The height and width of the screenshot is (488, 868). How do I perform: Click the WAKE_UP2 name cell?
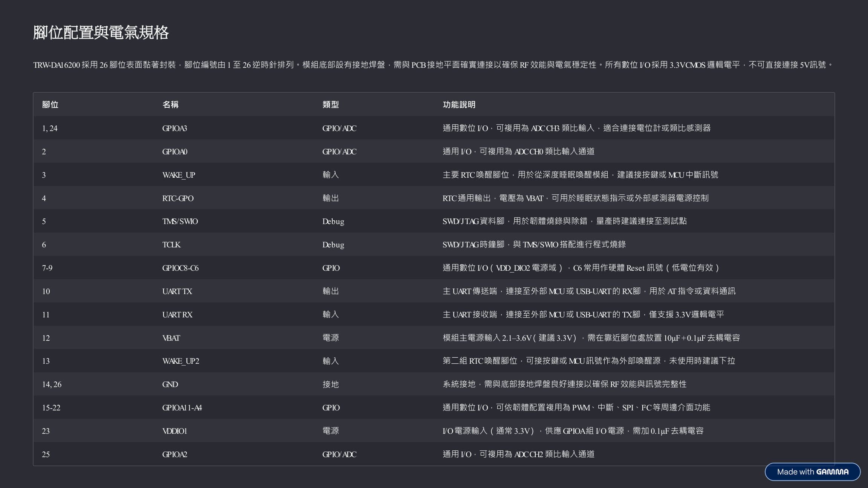[x=180, y=361]
